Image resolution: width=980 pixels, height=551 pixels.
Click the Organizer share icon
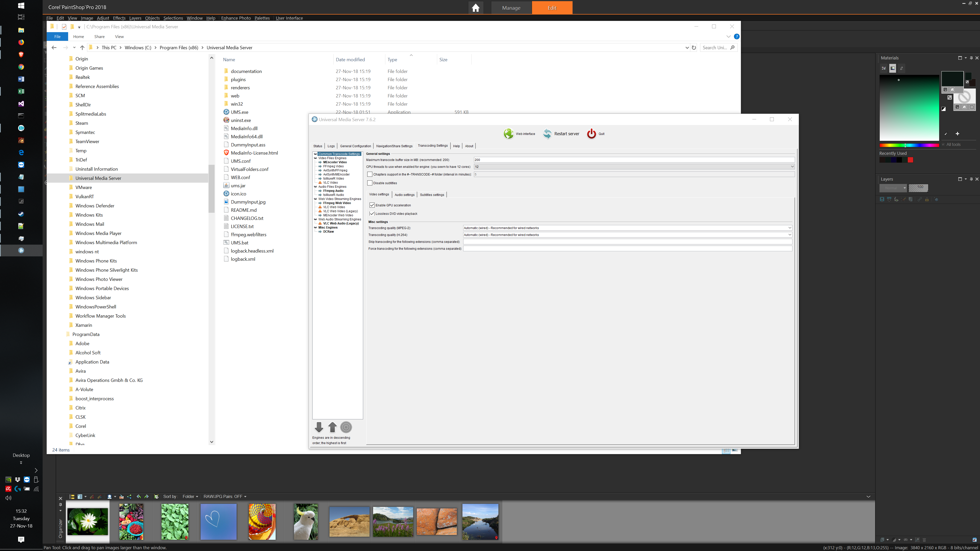pos(129,497)
